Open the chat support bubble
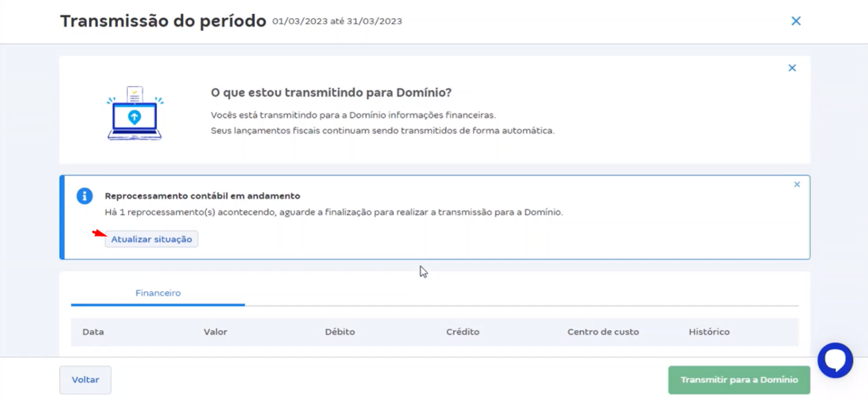 click(x=835, y=360)
